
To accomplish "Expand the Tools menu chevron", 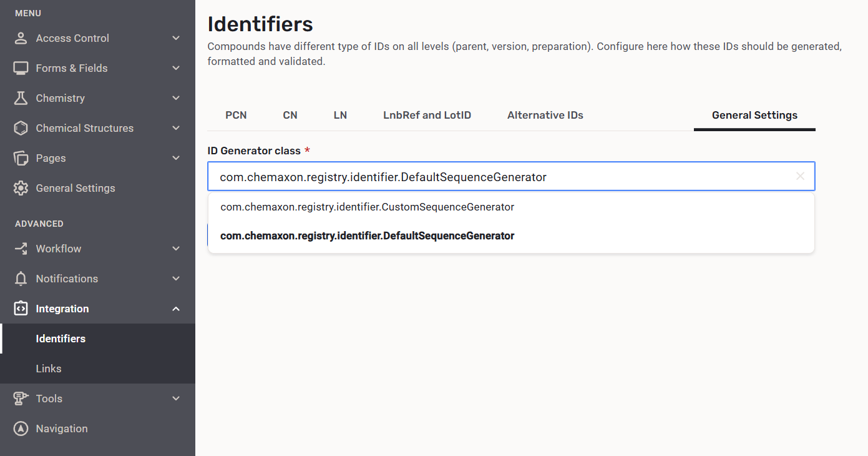I will (x=176, y=399).
